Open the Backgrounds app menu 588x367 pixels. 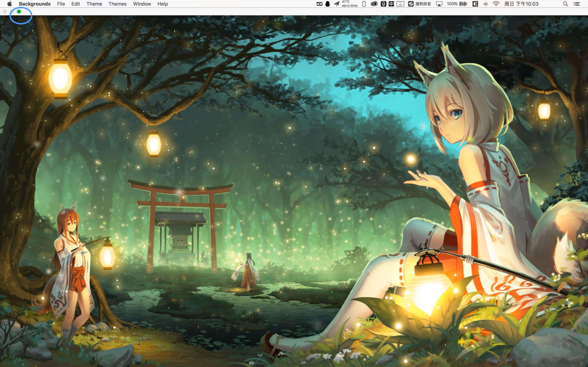click(x=35, y=4)
